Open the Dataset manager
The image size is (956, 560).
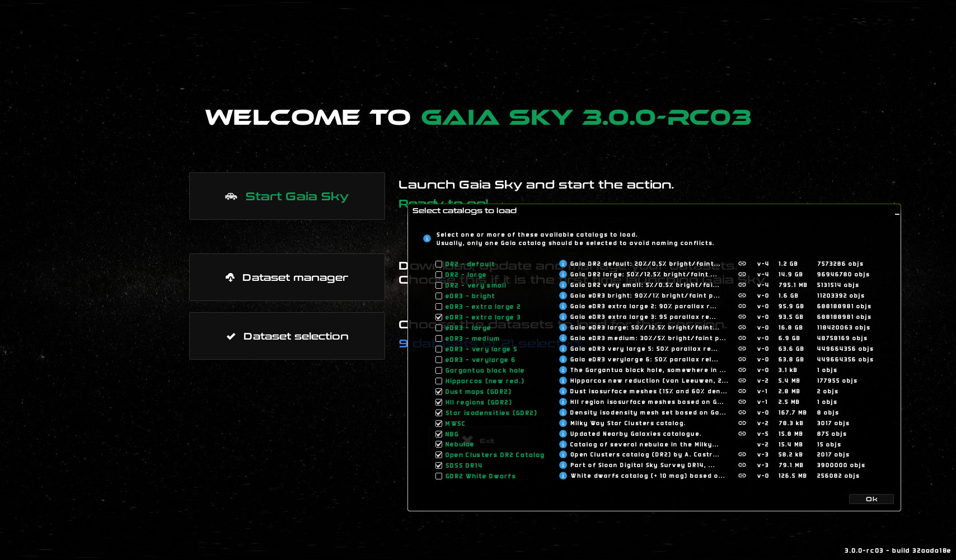tap(287, 277)
